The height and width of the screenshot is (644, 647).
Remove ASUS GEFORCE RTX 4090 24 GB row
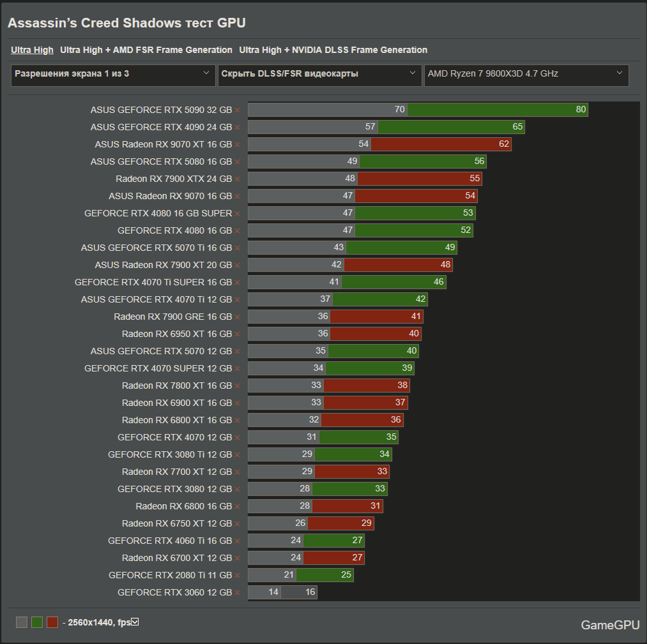[x=237, y=128]
